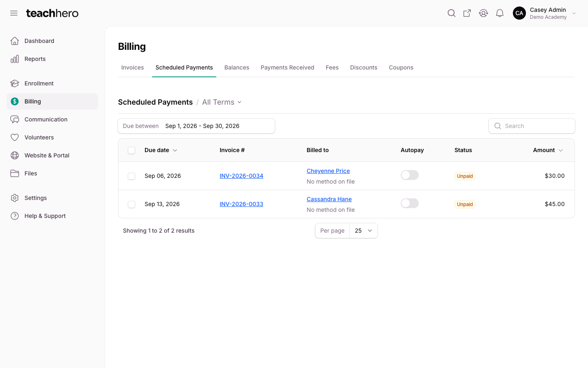Open Cheyenne Price profile link

point(328,171)
